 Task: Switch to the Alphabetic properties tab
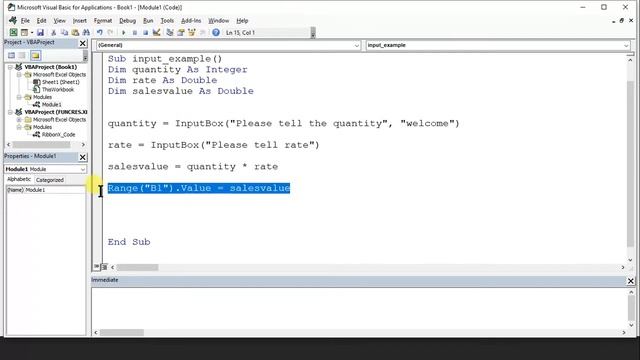[x=19, y=180]
